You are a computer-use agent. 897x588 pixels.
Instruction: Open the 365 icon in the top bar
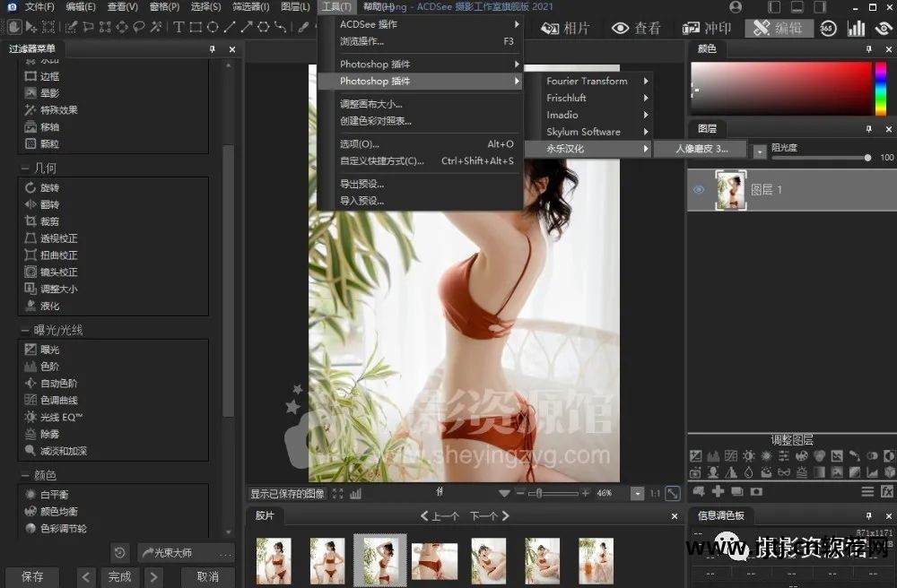(x=827, y=29)
